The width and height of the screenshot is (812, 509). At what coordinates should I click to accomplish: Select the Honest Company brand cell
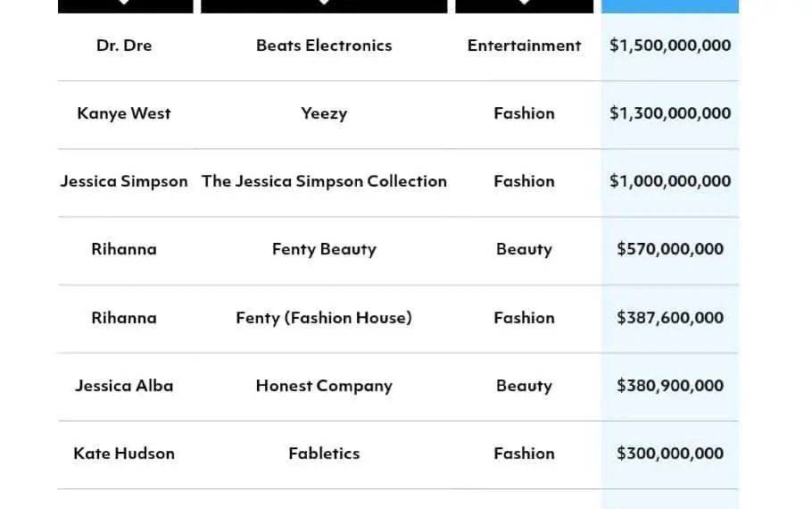click(x=324, y=386)
